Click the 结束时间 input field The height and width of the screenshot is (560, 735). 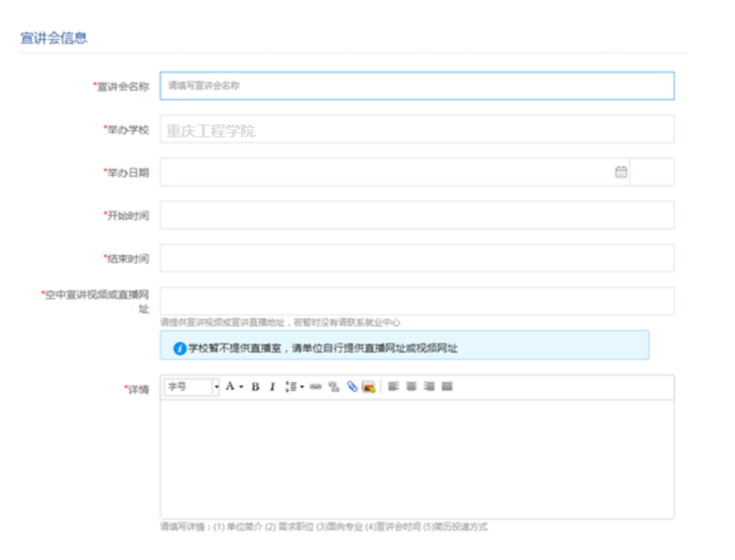pyautogui.click(x=417, y=258)
